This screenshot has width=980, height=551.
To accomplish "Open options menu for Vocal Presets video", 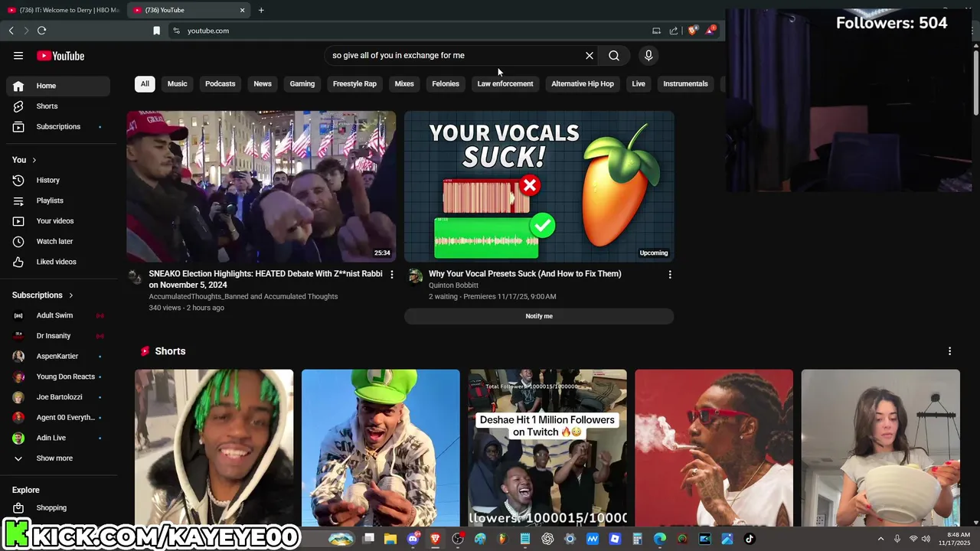I will pos(670,274).
